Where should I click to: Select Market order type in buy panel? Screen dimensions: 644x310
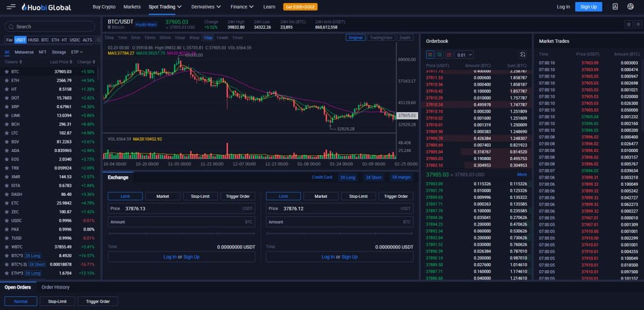click(x=163, y=196)
